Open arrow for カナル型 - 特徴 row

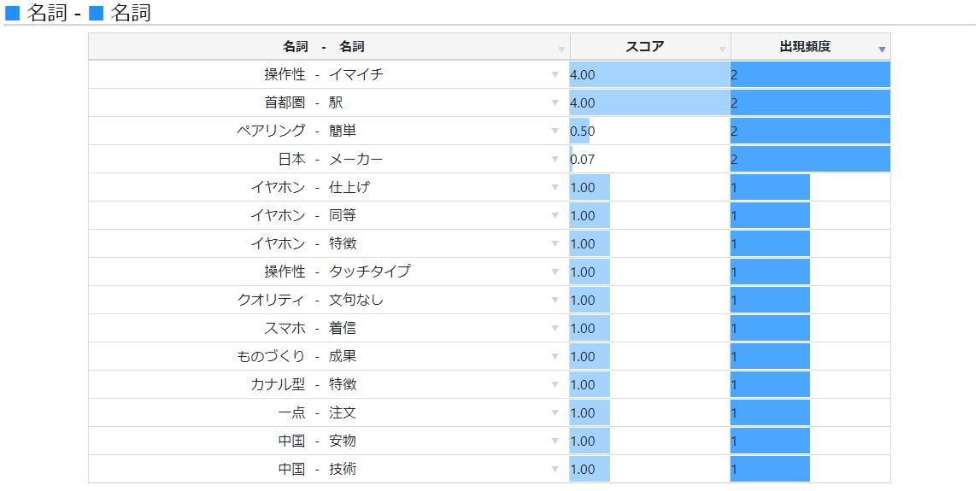pyautogui.click(x=555, y=385)
